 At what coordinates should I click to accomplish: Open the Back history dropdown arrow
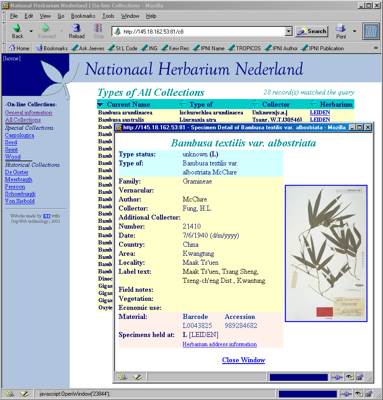[x=31, y=31]
